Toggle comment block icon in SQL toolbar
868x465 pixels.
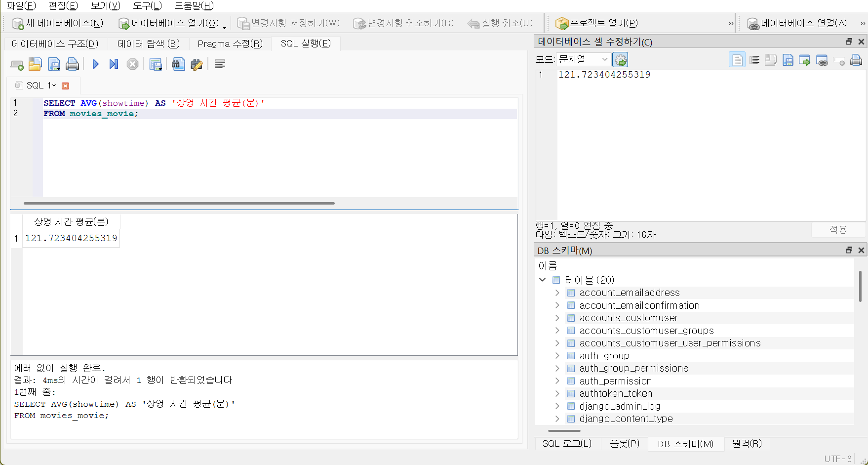pyautogui.click(x=220, y=64)
